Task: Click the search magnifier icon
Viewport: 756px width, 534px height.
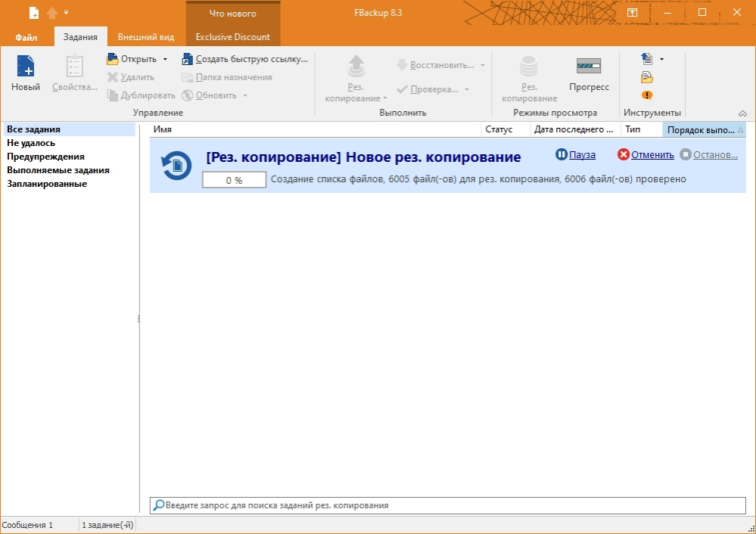Action: click(158, 505)
